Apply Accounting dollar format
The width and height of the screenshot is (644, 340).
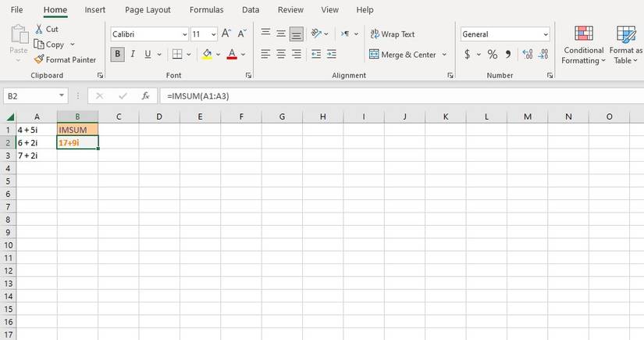(x=467, y=54)
